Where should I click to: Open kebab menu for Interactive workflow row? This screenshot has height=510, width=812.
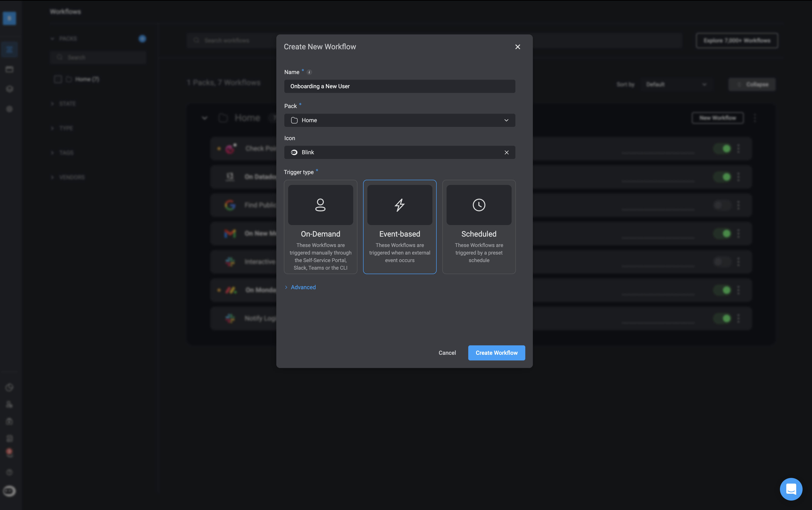(738, 262)
